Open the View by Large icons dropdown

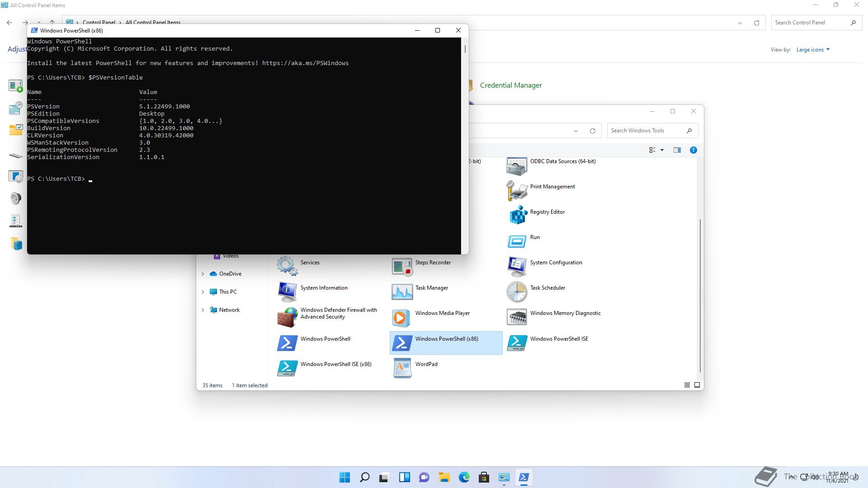813,50
